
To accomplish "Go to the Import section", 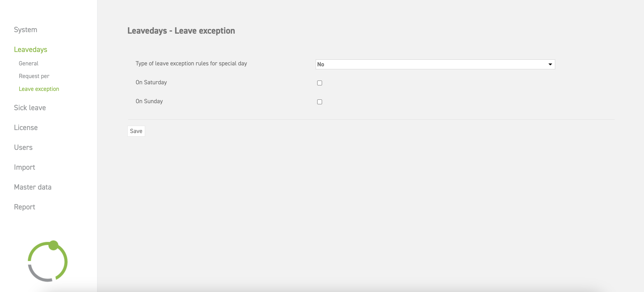I will pyautogui.click(x=24, y=167).
